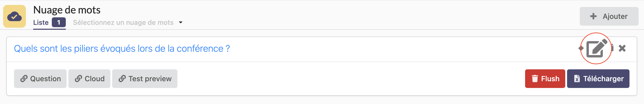Click the X icon on the question card

pyautogui.click(x=622, y=48)
